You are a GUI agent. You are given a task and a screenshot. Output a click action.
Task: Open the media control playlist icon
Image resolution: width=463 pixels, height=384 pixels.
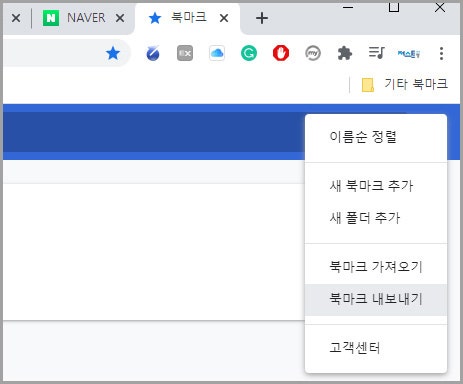point(377,53)
